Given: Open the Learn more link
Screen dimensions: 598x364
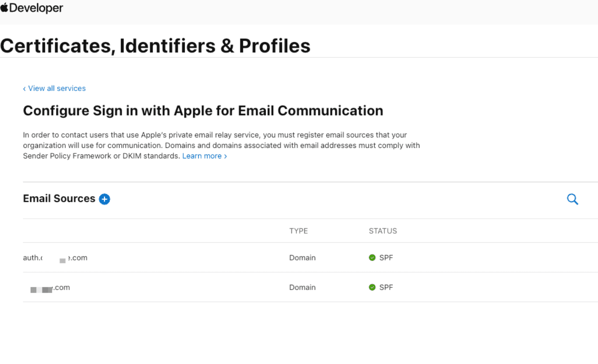Looking at the screenshot, I should [x=202, y=156].
